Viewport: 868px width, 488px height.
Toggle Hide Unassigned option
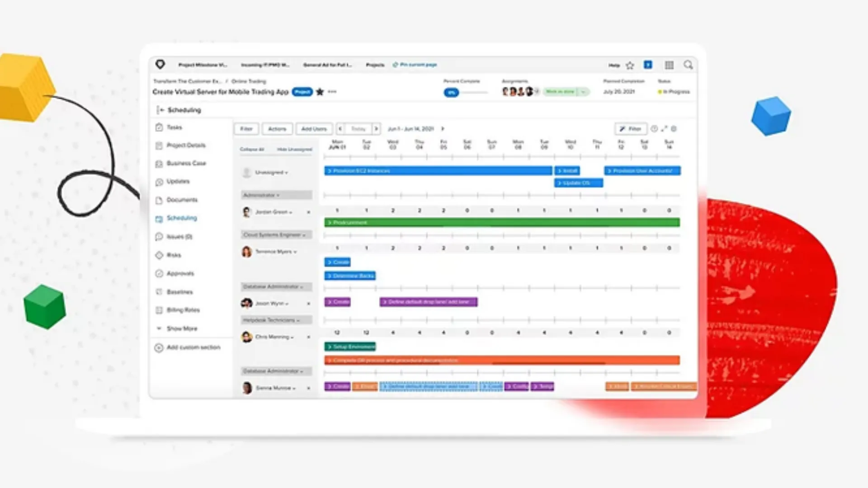tap(294, 149)
